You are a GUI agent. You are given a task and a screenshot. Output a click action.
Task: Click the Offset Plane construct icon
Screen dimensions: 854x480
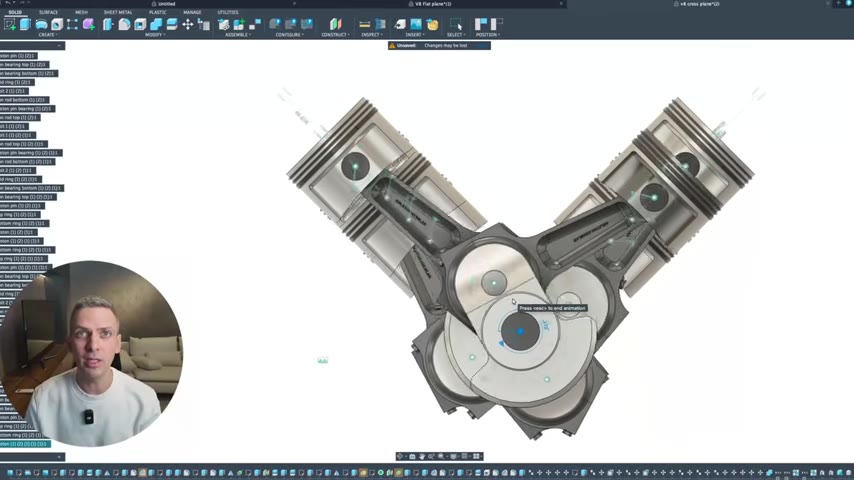336,24
